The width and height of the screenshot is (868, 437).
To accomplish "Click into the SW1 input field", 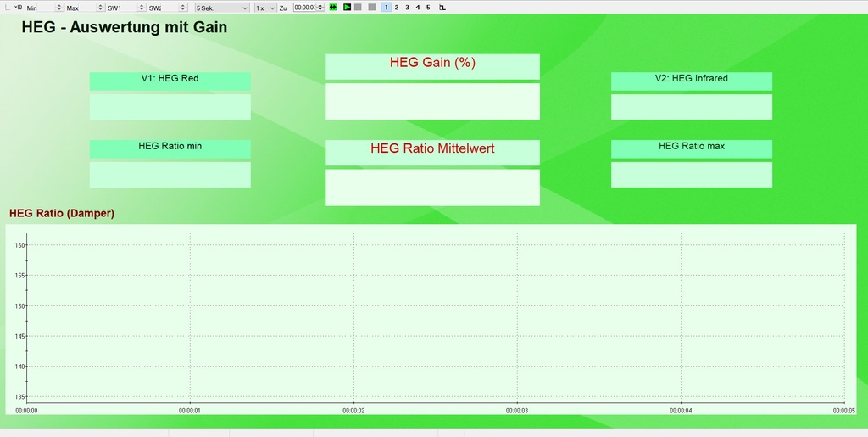I will tap(129, 8).
